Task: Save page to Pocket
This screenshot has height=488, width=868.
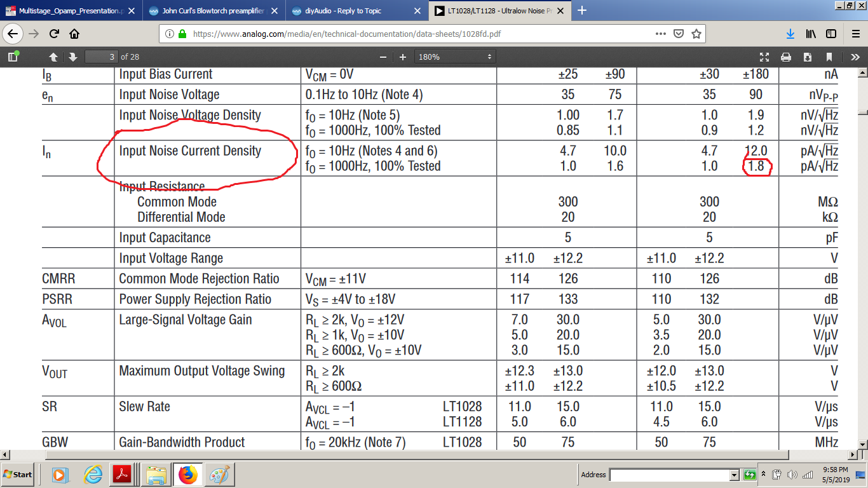Action: point(679,34)
